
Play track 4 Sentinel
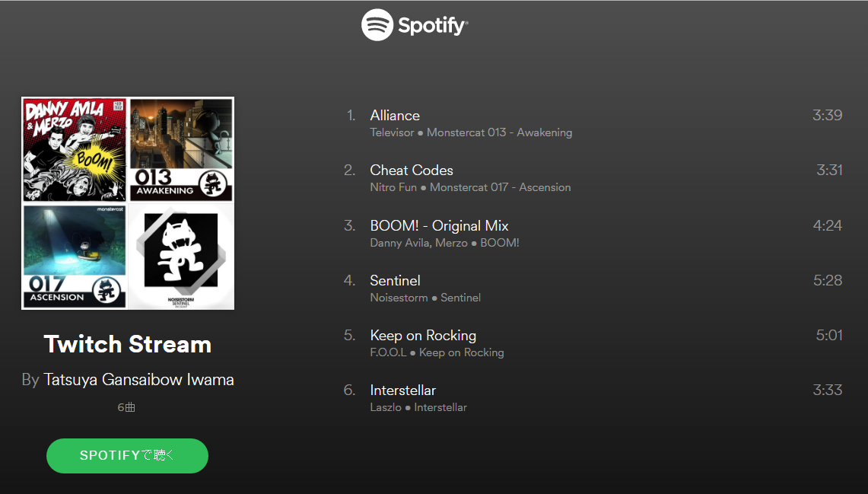click(593, 288)
